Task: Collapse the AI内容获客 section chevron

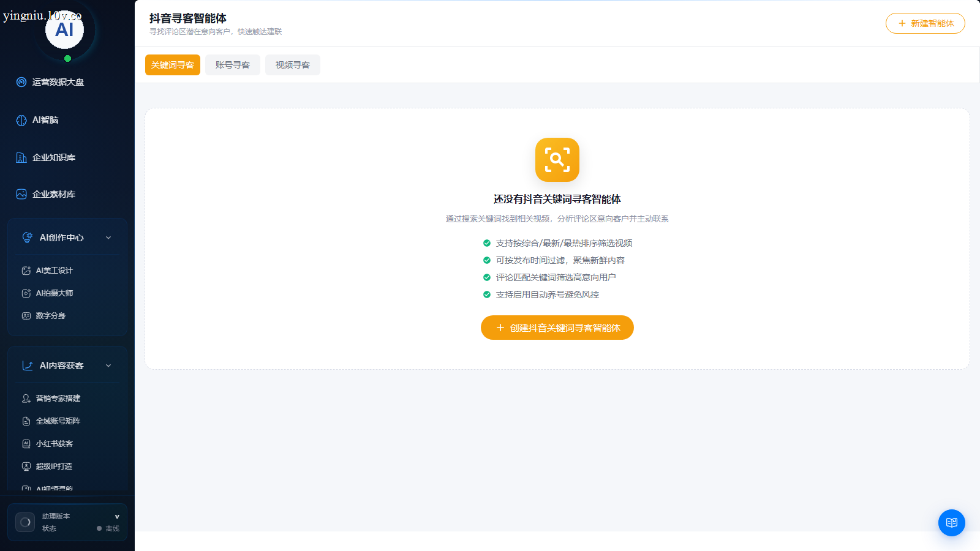Action: coord(108,365)
